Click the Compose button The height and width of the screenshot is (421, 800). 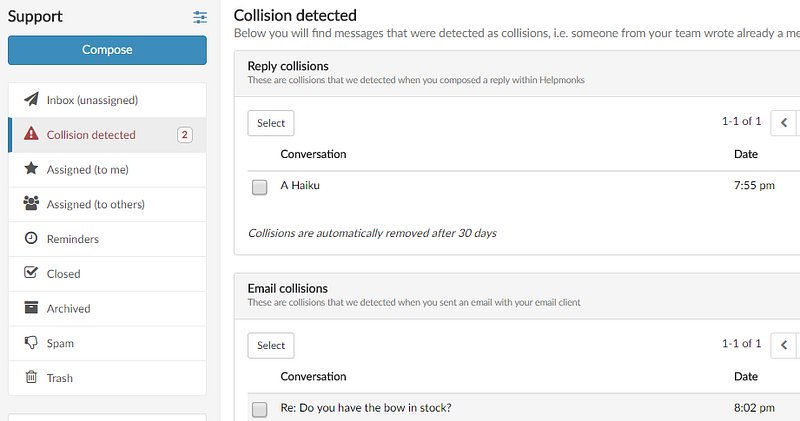(x=107, y=50)
